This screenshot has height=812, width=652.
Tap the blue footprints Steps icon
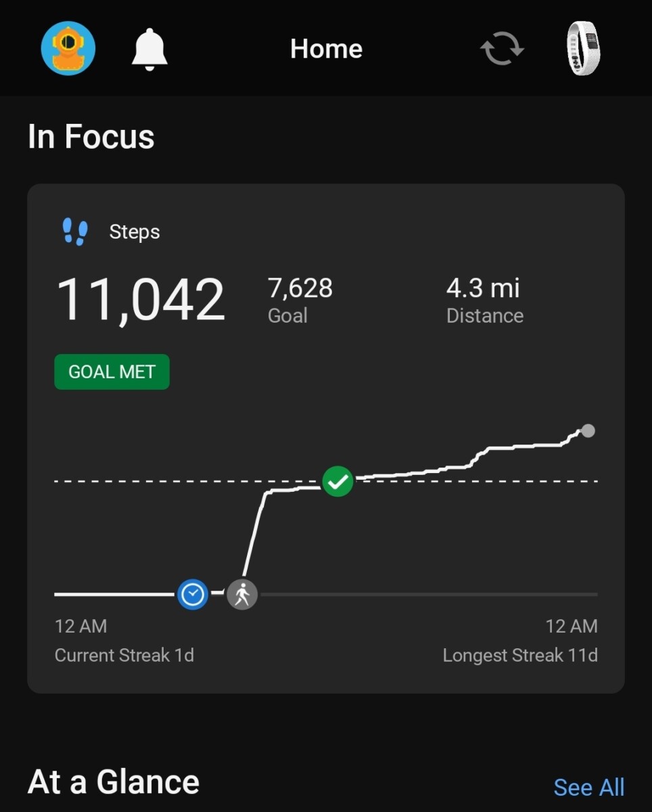tap(75, 232)
